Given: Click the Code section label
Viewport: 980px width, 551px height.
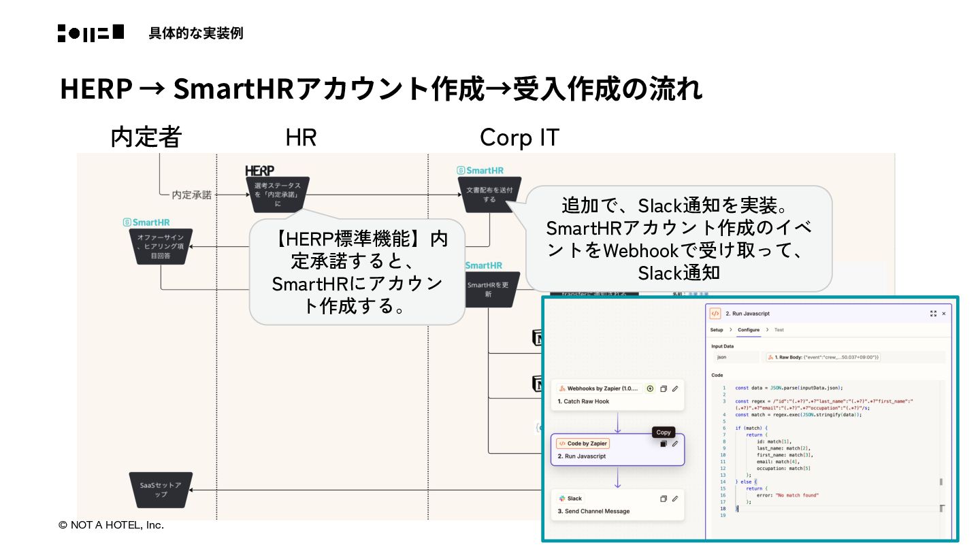Looking at the screenshot, I should click(717, 375).
